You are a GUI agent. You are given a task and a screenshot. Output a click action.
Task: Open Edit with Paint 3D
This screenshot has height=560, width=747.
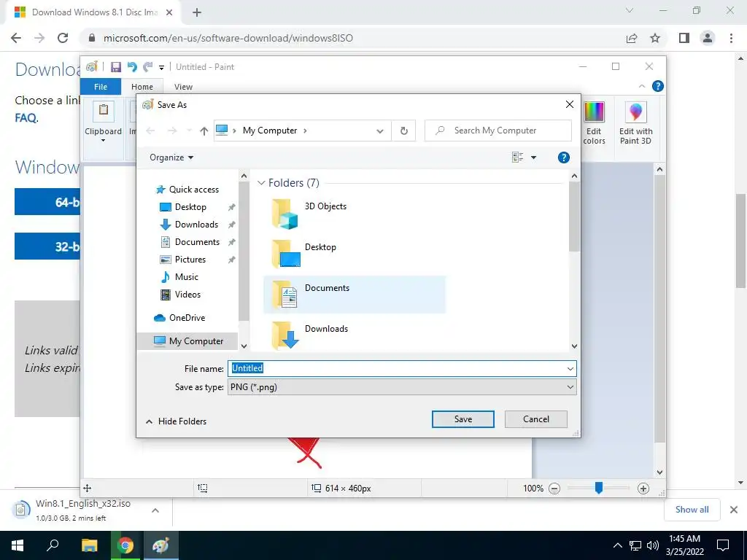pos(635,122)
